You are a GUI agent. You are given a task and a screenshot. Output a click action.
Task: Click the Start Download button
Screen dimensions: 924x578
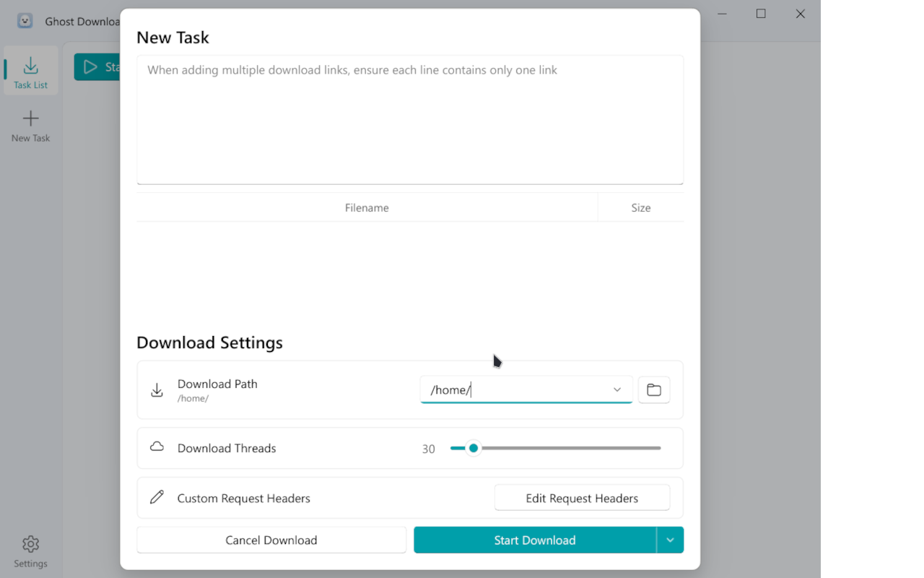(x=534, y=540)
